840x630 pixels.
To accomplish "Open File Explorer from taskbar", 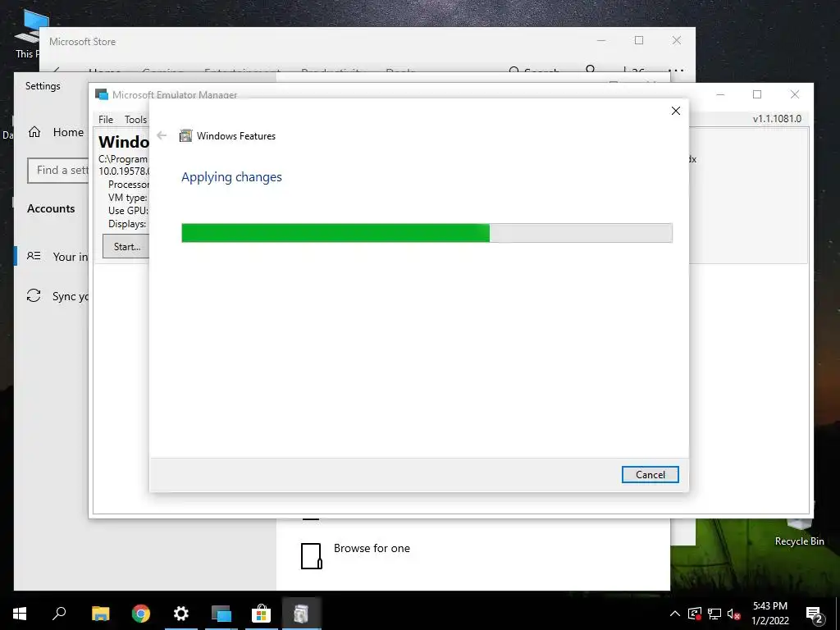I will (100, 614).
